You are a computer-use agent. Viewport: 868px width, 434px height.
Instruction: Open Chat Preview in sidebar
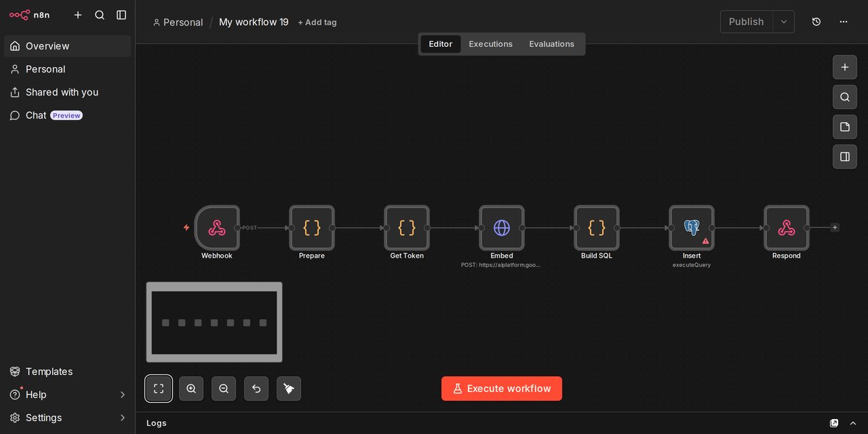[x=68, y=115]
